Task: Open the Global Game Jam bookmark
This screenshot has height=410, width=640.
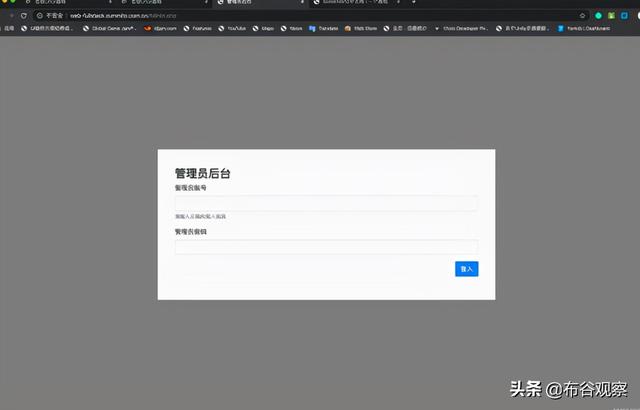Action: (109, 28)
